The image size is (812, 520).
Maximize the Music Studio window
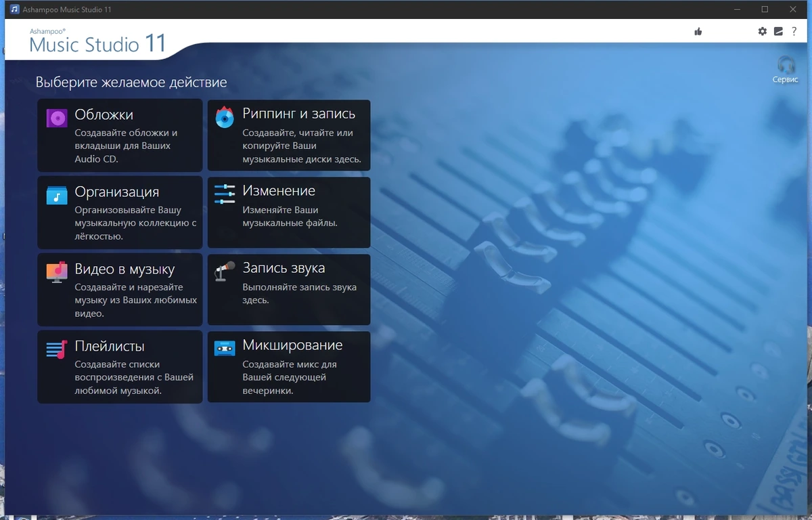coord(765,9)
